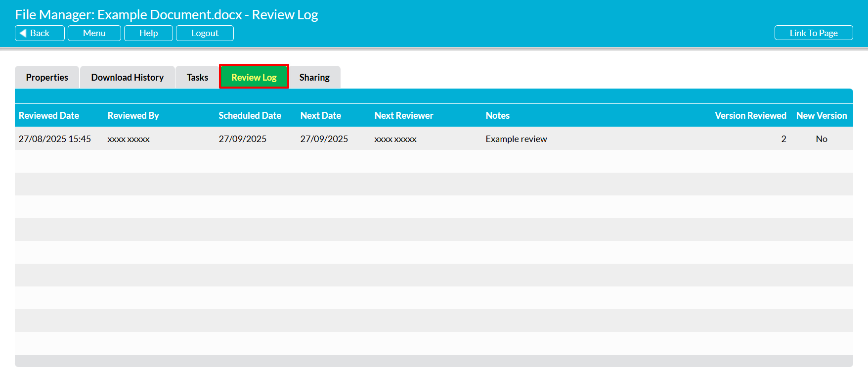
Task: Open the Menu button
Action: 94,33
